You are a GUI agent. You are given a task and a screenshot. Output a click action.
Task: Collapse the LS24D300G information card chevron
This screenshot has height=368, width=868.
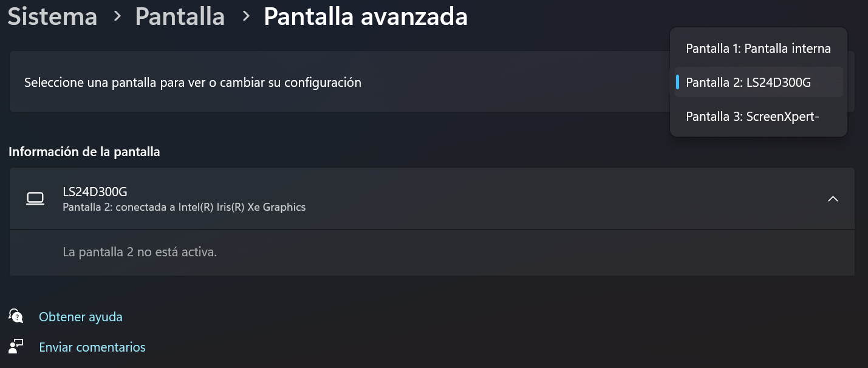click(x=833, y=199)
